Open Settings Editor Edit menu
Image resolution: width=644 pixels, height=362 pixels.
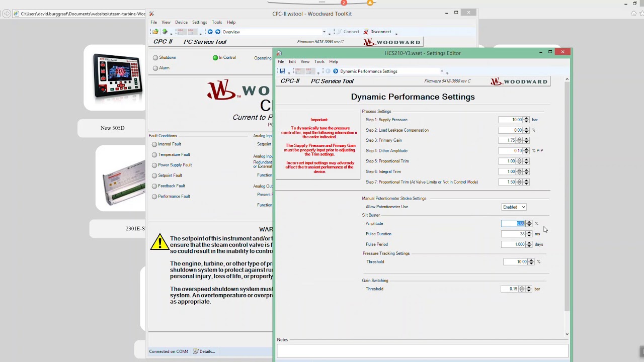tap(292, 62)
